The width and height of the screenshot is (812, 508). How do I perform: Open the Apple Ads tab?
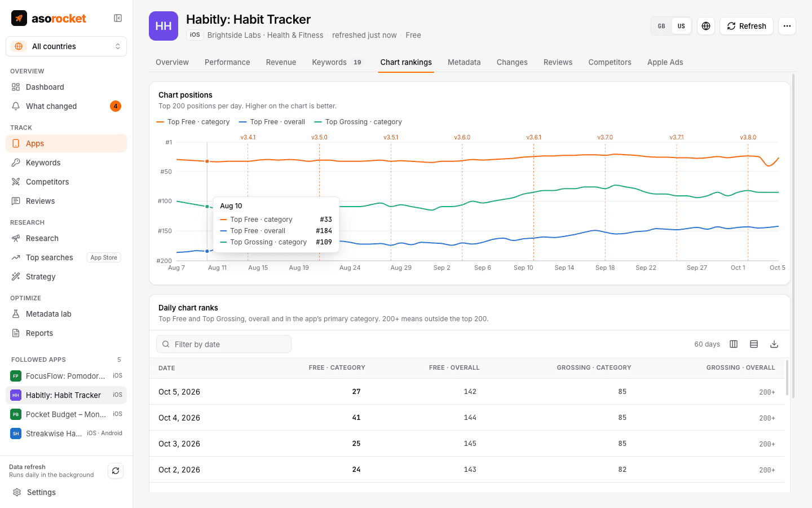click(x=665, y=62)
